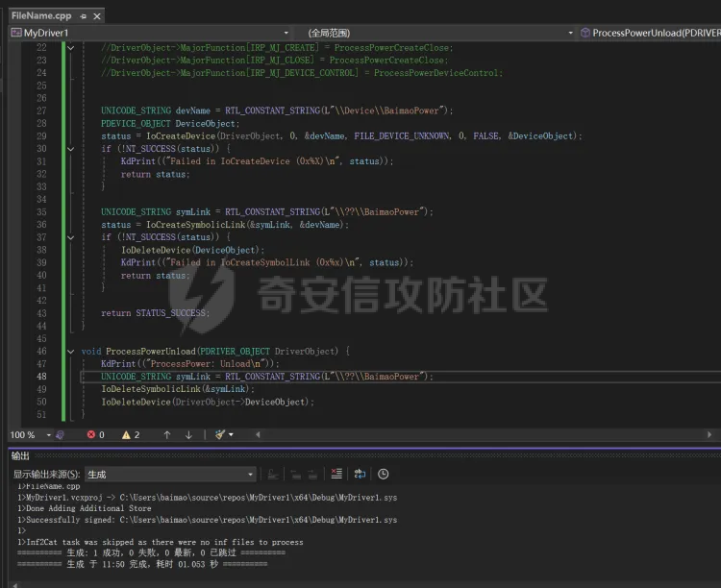
Task: Click the '生成 于 11:50 完成' output line
Action: click(x=142, y=564)
